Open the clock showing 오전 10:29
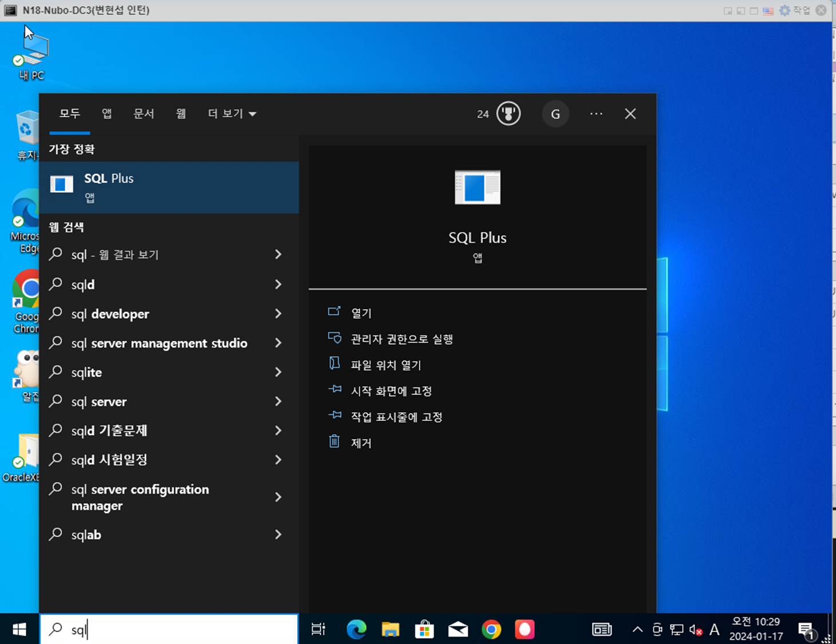Viewport: 836px width, 644px height. click(756, 629)
